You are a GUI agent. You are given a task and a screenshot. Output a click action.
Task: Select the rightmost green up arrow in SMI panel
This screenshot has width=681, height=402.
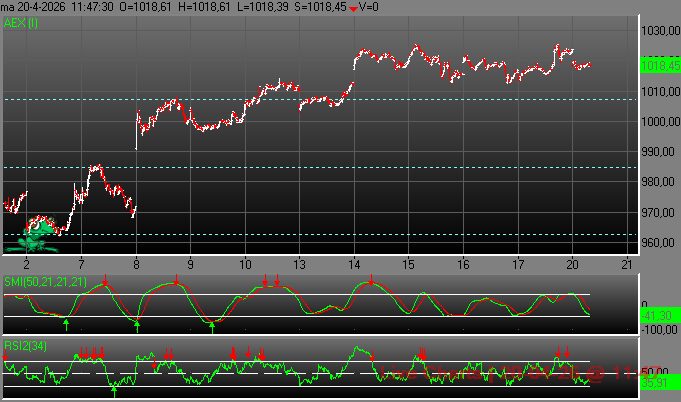pos(212,325)
